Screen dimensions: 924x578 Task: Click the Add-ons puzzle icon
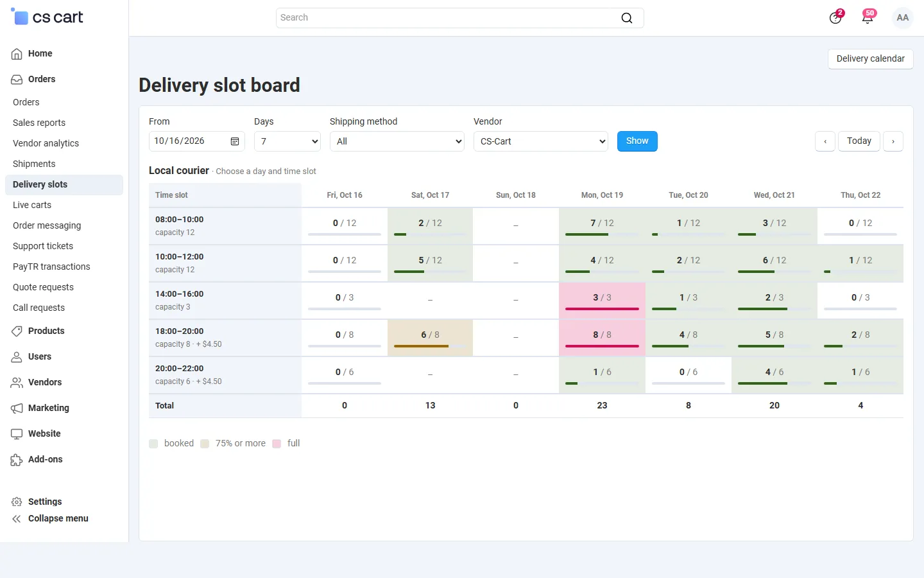17,460
